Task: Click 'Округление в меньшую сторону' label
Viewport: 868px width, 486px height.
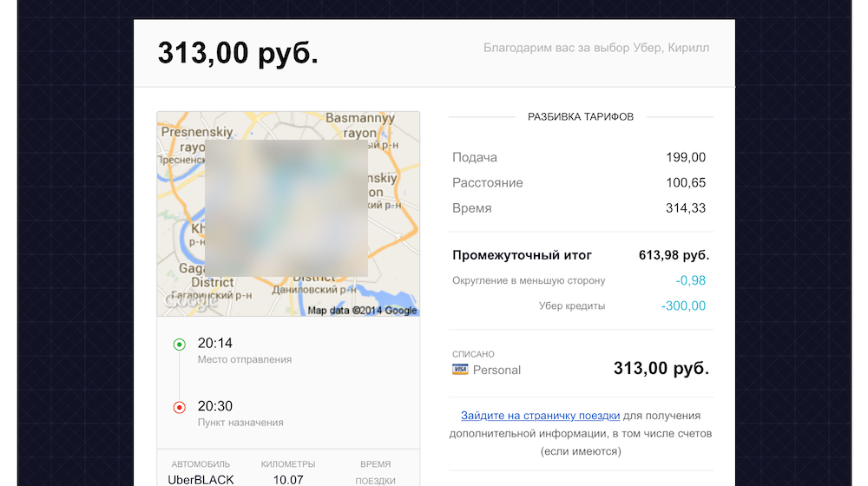Action: 529,280
